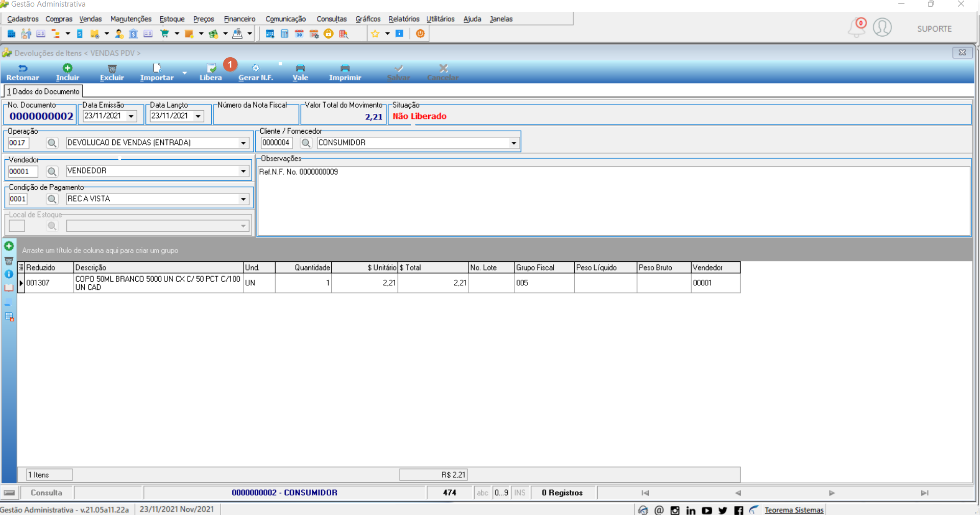The image size is (980, 515).
Task: Select the Dados do Documento tab
Action: [x=43, y=91]
